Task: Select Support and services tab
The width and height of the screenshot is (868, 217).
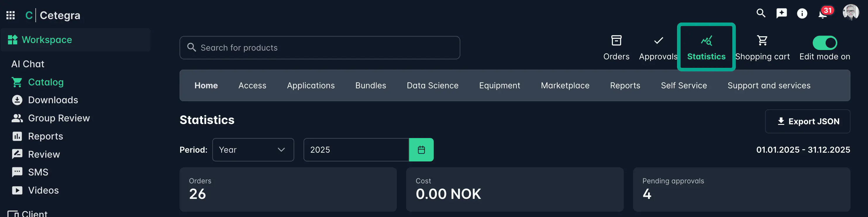Action: click(769, 85)
